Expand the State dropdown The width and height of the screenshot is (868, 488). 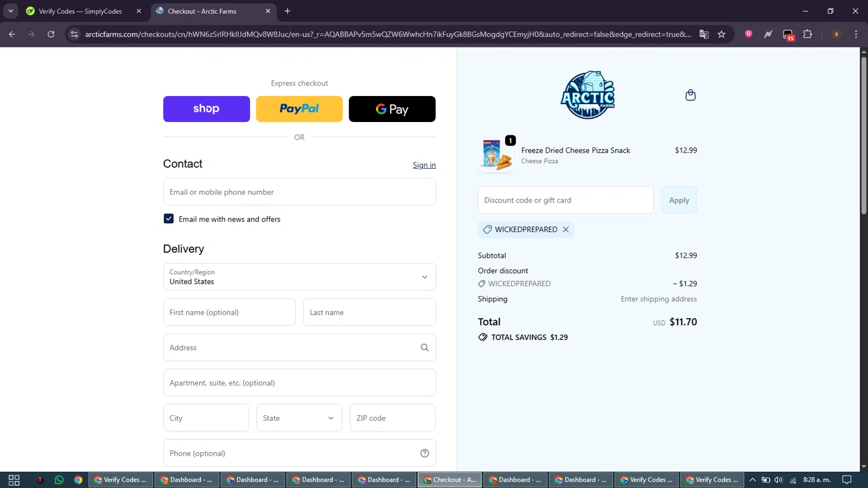299,418
